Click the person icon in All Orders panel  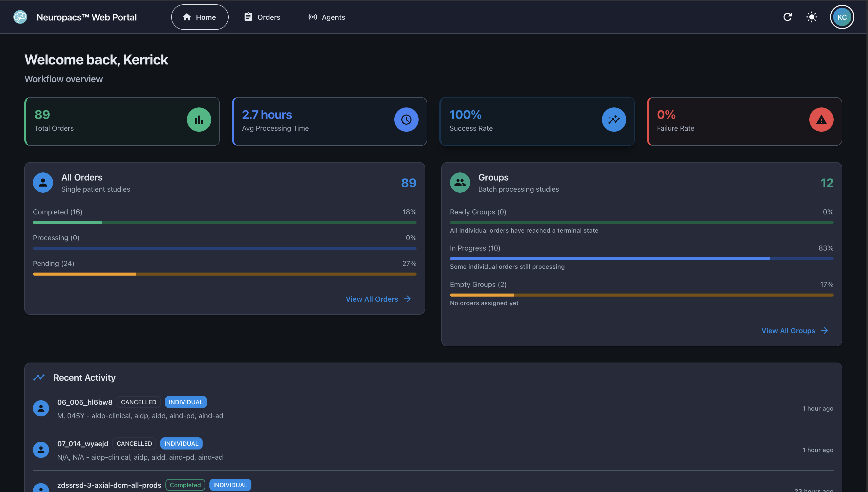click(x=43, y=182)
